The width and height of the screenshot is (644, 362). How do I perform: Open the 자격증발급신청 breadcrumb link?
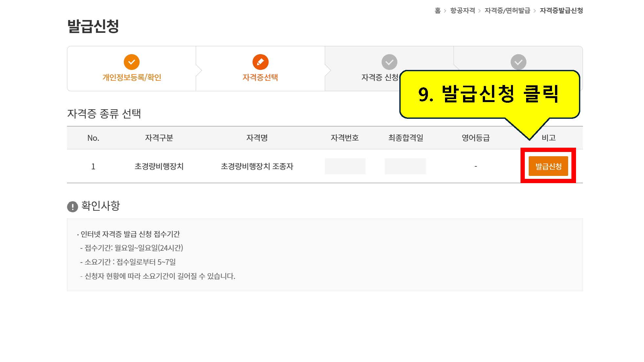(x=561, y=11)
